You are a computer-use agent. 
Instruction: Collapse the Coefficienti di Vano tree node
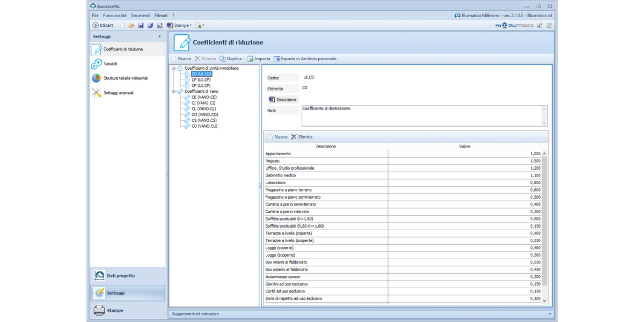coord(174,92)
